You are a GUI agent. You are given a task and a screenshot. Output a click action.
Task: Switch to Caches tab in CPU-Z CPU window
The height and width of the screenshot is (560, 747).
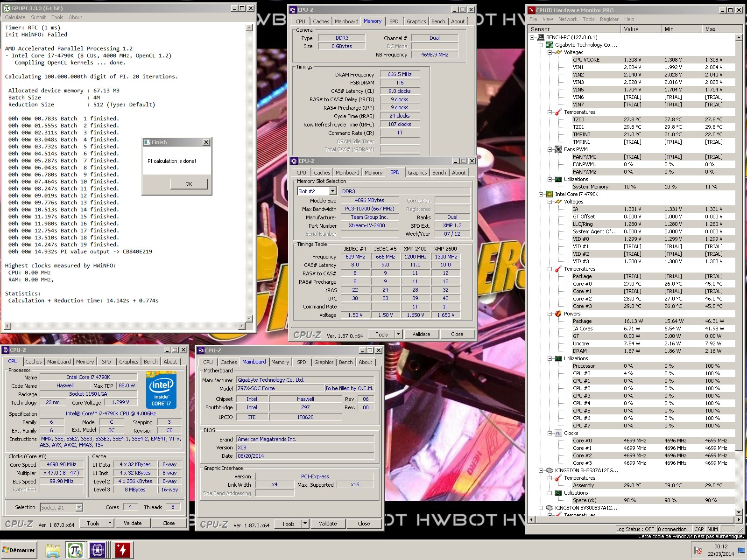click(x=34, y=362)
